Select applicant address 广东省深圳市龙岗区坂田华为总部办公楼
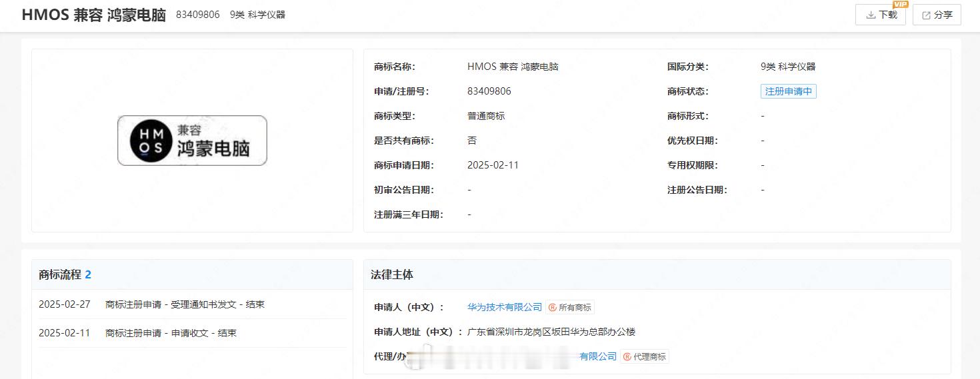Image resolution: width=980 pixels, height=379 pixels. pyautogui.click(x=551, y=332)
